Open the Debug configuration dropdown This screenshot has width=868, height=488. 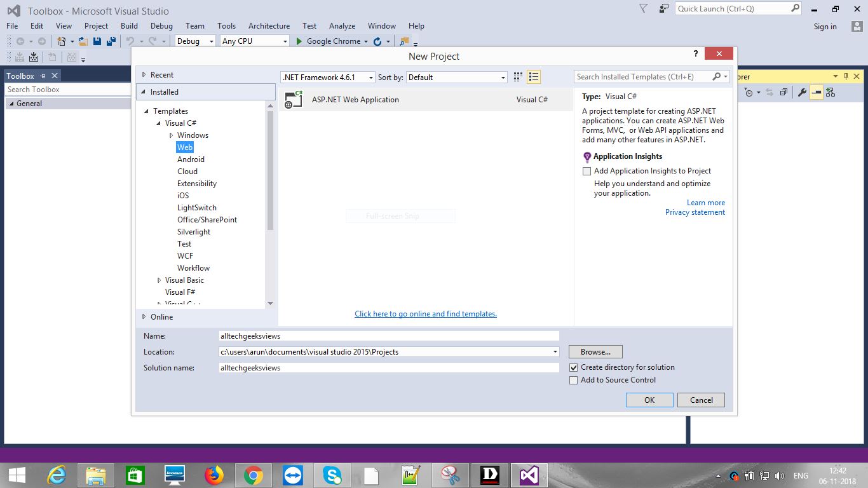pyautogui.click(x=196, y=41)
